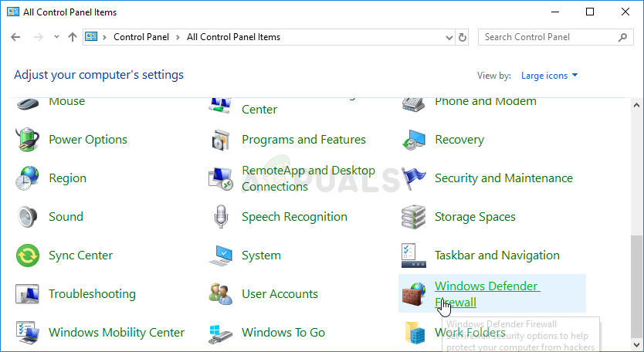
Task: Click the Storage Spaces drives icon
Action: (x=414, y=217)
